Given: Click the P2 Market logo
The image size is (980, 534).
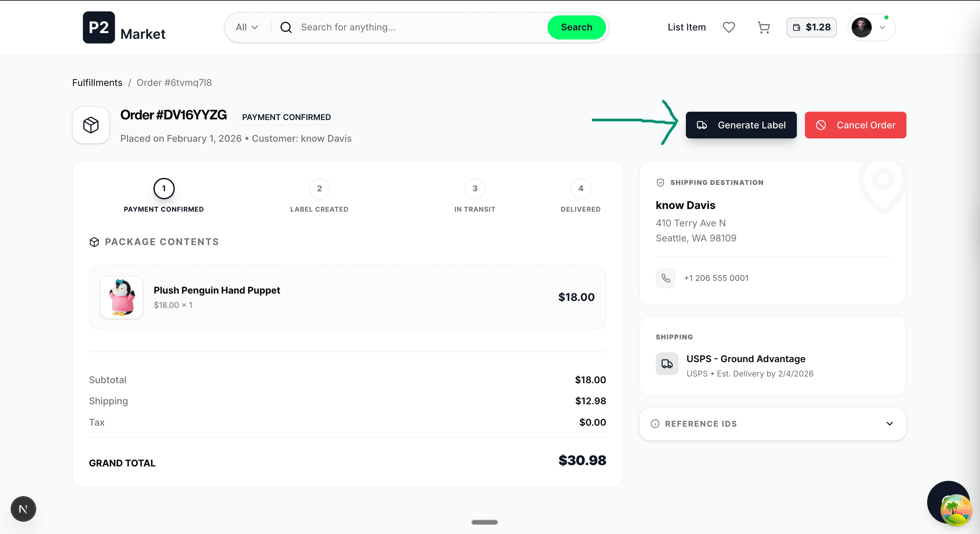Looking at the screenshot, I should [x=124, y=27].
